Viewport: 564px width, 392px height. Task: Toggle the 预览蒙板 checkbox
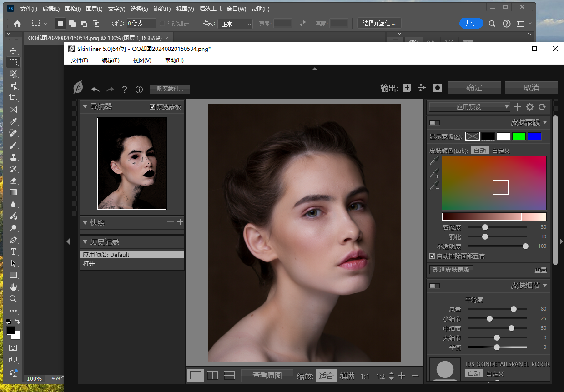[152, 107]
